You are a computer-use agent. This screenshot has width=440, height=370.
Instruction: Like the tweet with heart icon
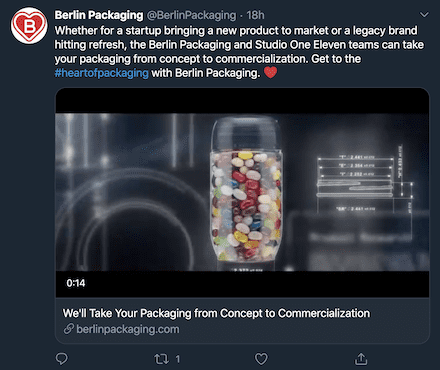pyautogui.click(x=261, y=359)
